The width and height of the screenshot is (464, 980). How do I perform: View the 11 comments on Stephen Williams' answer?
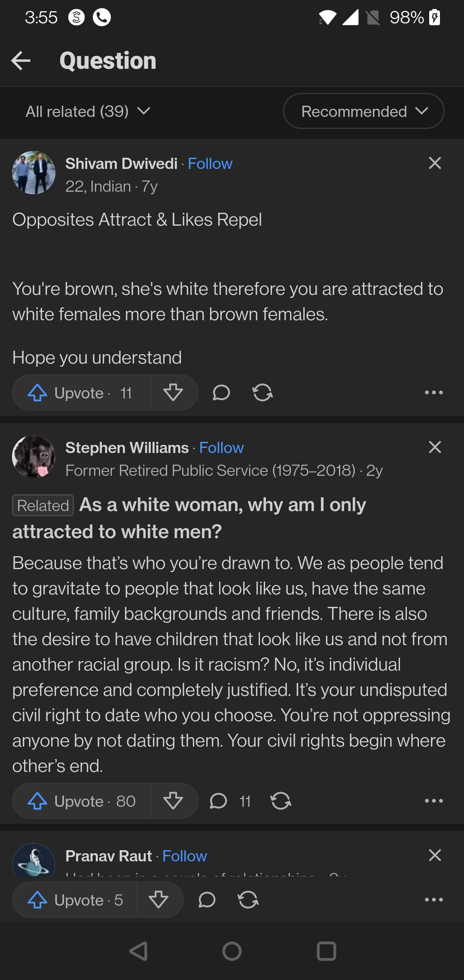pos(230,801)
